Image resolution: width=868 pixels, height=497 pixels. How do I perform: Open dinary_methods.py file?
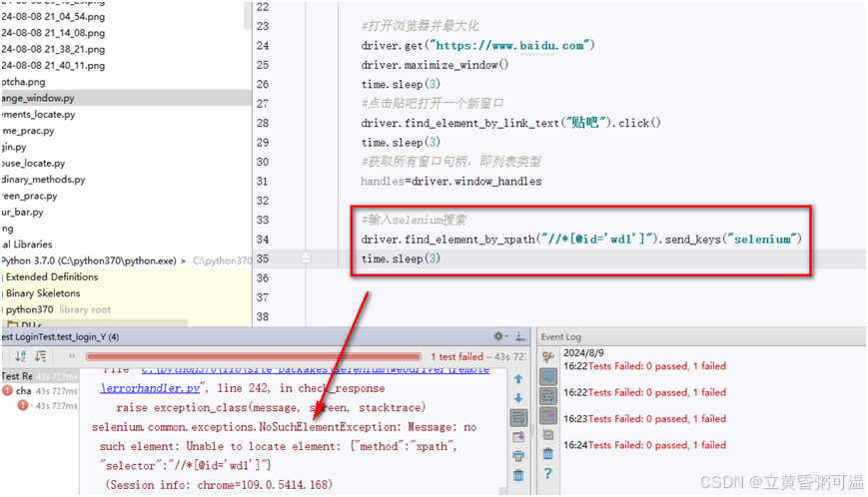click(43, 179)
